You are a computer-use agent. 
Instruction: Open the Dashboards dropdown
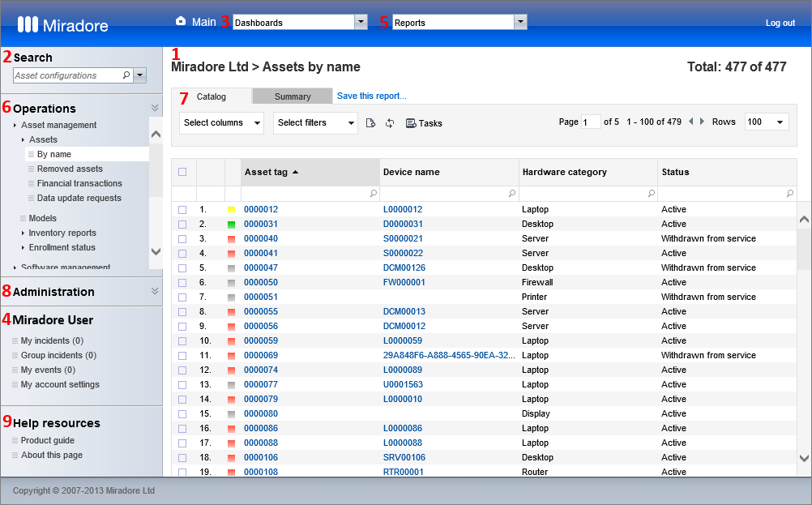coord(361,23)
